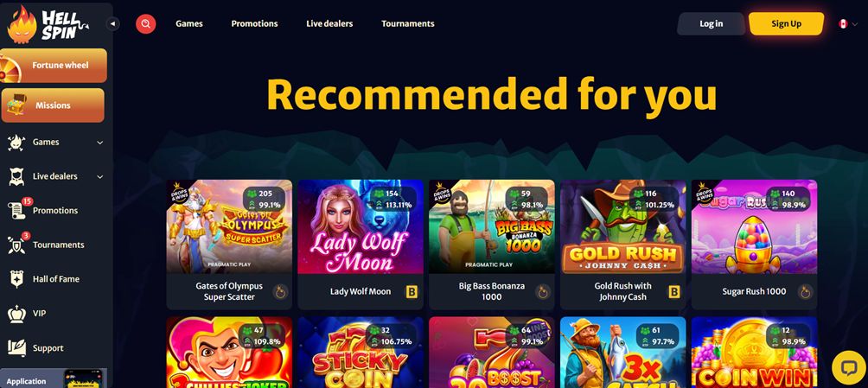The width and height of the screenshot is (868, 388).
Task: Click the Promotions scroll icon with badge
Action: click(16, 210)
